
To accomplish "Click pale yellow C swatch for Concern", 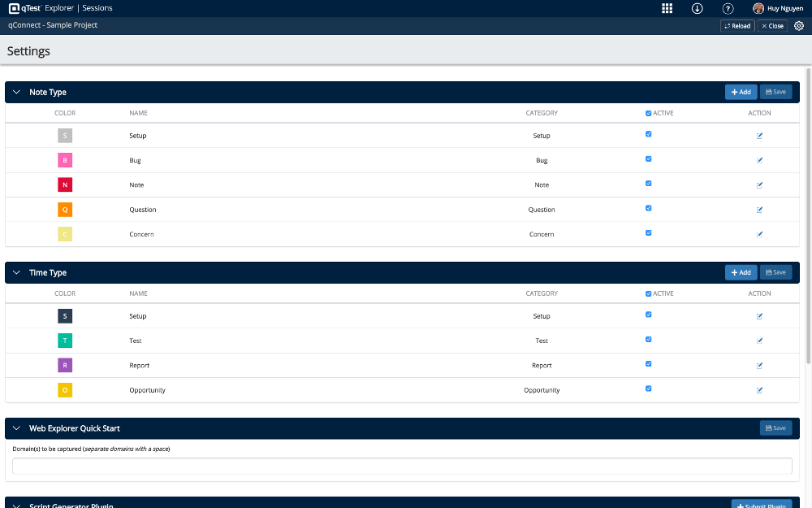I will click(x=65, y=234).
